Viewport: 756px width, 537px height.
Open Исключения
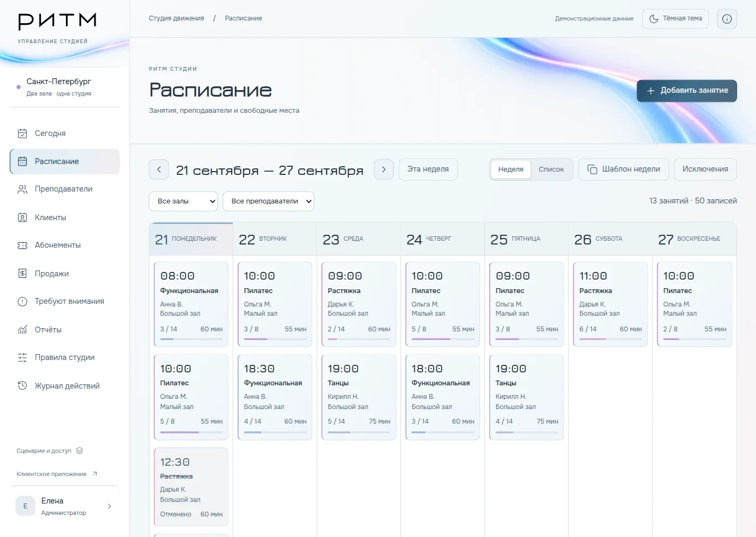pyautogui.click(x=705, y=169)
